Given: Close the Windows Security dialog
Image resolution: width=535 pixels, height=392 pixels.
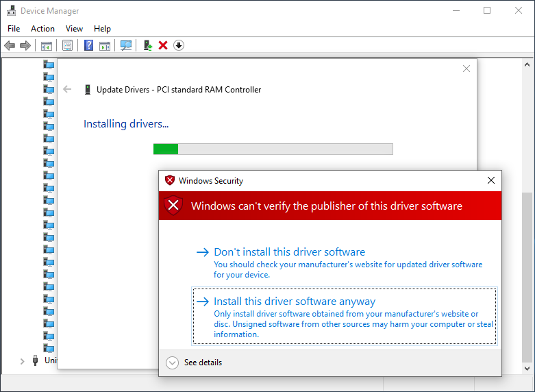Looking at the screenshot, I should [x=491, y=180].
